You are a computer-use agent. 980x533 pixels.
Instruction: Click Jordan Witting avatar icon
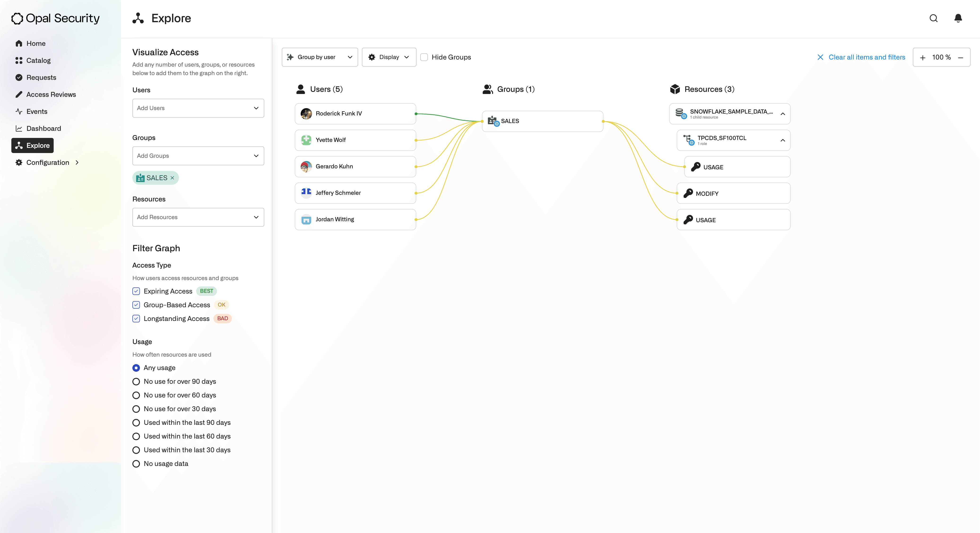click(306, 219)
